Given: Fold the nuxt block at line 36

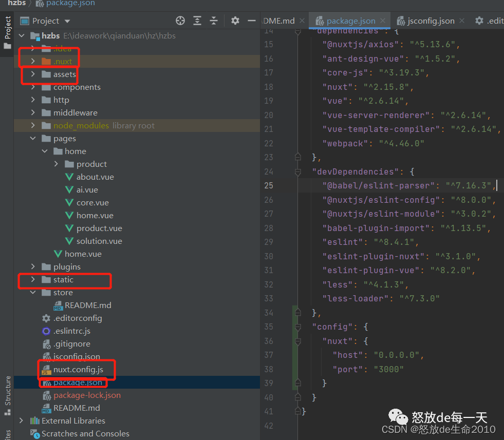Looking at the screenshot, I should click(297, 341).
